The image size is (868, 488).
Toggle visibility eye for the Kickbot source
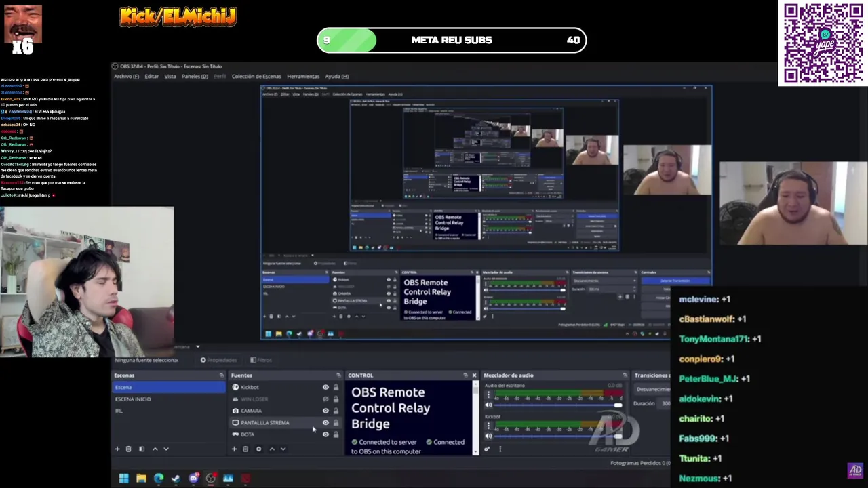click(x=325, y=387)
